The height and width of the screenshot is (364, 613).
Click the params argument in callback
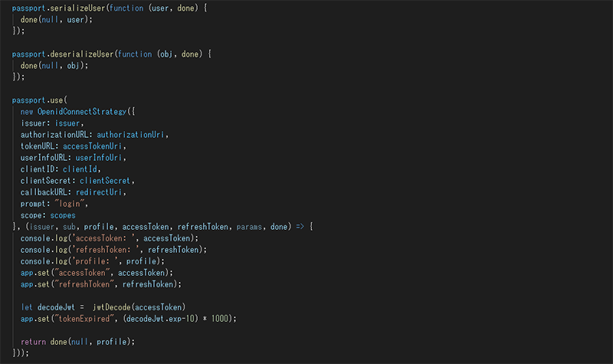(x=249, y=227)
